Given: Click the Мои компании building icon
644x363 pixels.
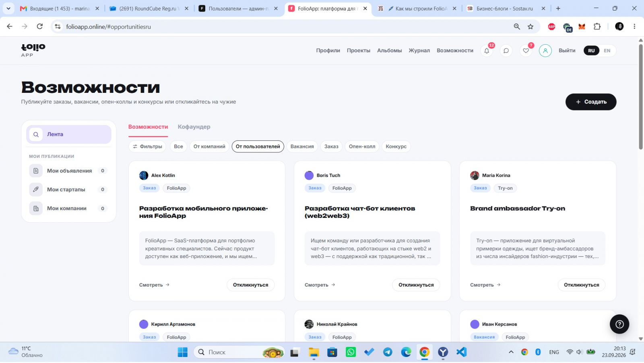Looking at the screenshot, I should coord(36,208).
